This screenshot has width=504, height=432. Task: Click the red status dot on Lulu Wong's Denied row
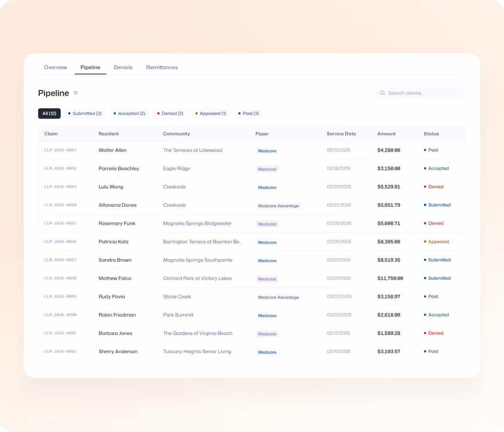426,187
